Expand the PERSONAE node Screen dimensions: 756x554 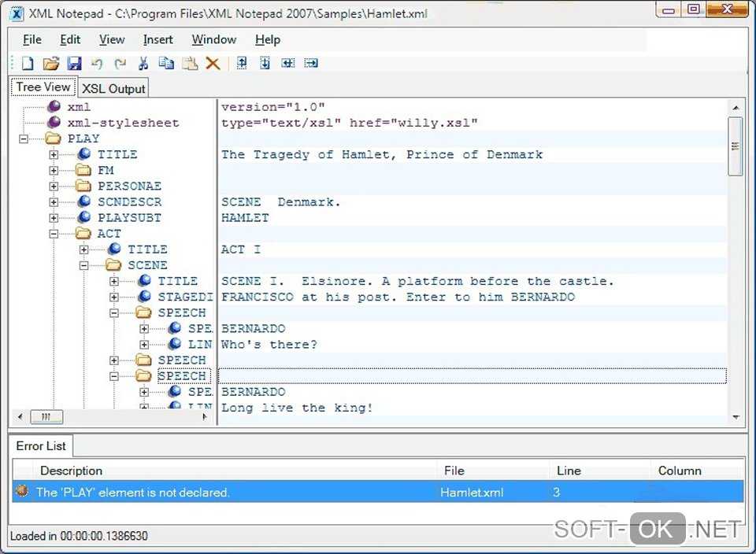pyautogui.click(x=54, y=187)
